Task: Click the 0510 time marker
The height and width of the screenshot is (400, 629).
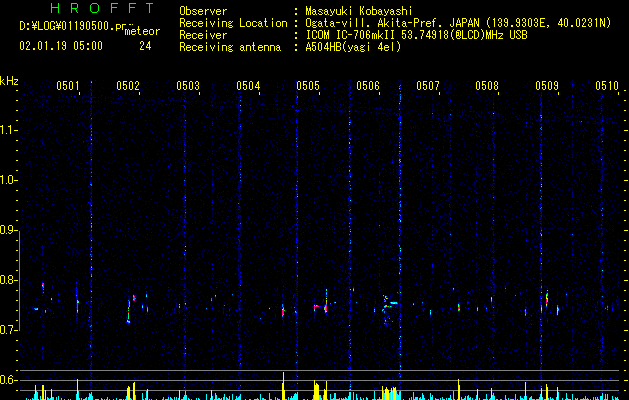Action: [x=607, y=86]
